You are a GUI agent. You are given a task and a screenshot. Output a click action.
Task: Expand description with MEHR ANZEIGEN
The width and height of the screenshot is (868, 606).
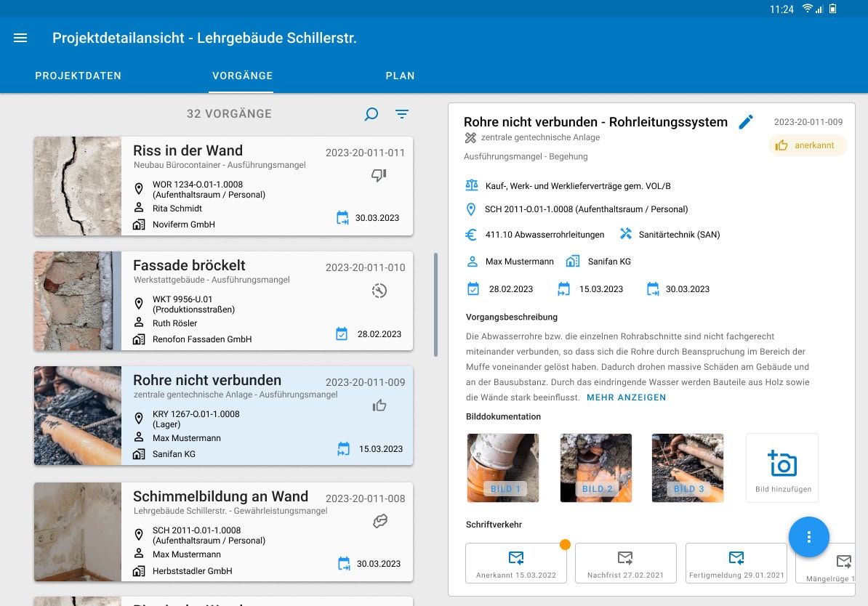click(626, 397)
